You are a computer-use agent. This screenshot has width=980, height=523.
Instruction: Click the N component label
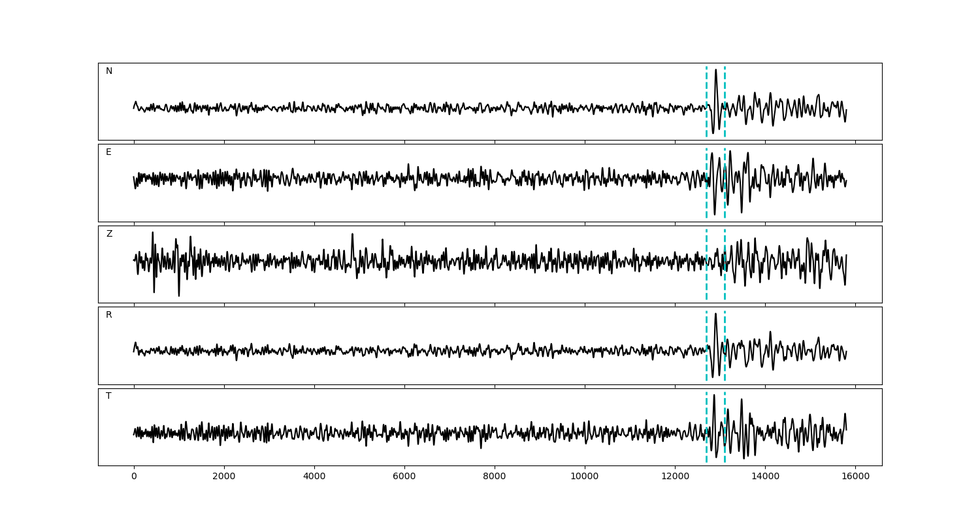(x=109, y=71)
